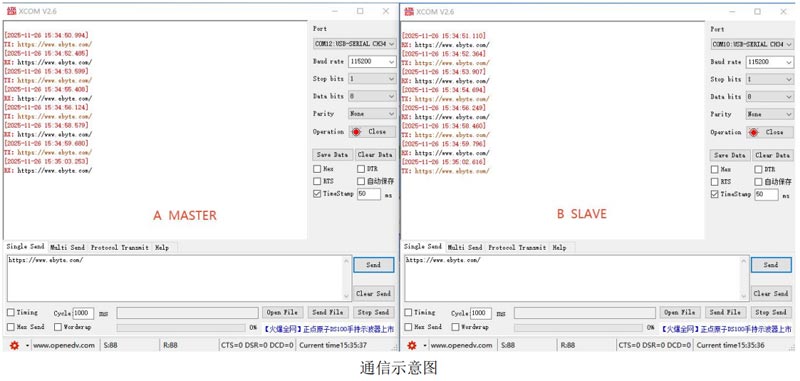Toggle 自动保存 checkbox in slave window
This screenshot has height=381, width=800.
point(759,182)
